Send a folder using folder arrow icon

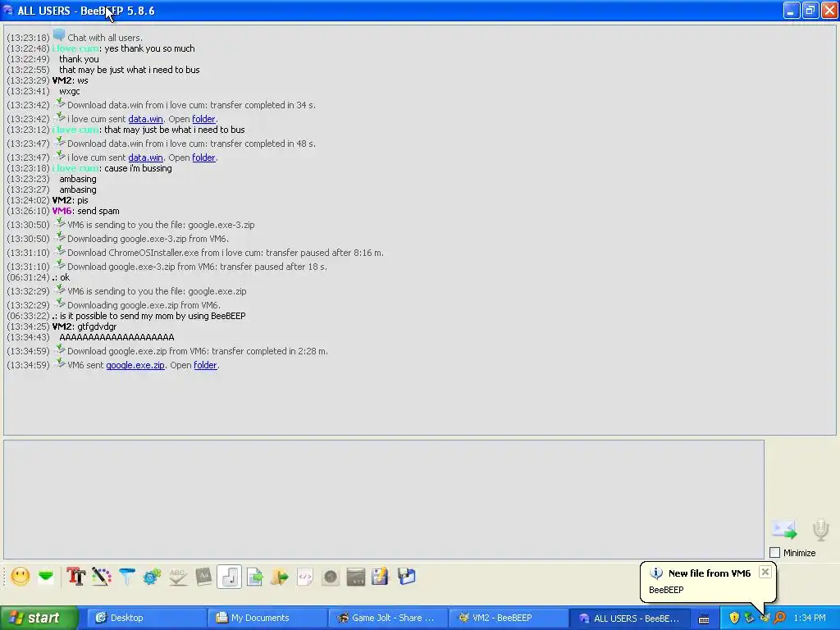coord(280,577)
